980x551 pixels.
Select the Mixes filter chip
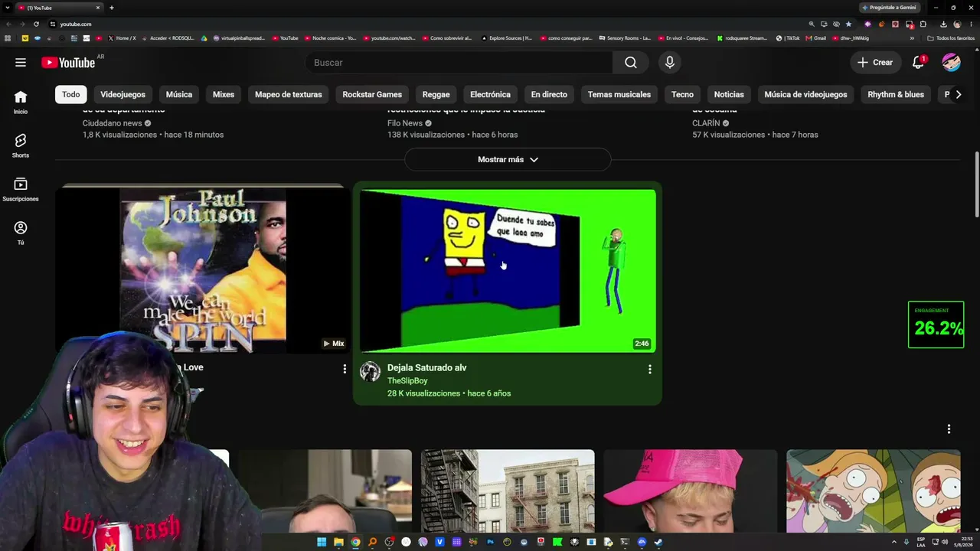[x=224, y=95]
